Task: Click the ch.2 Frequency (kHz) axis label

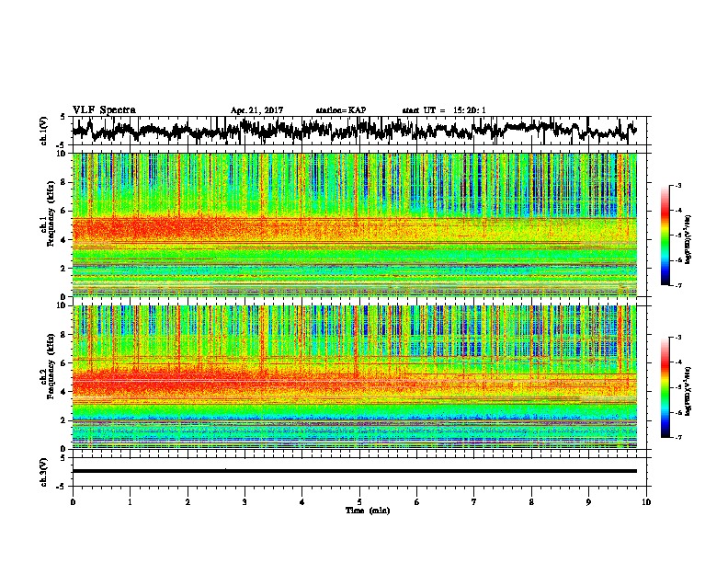Action: pos(48,366)
